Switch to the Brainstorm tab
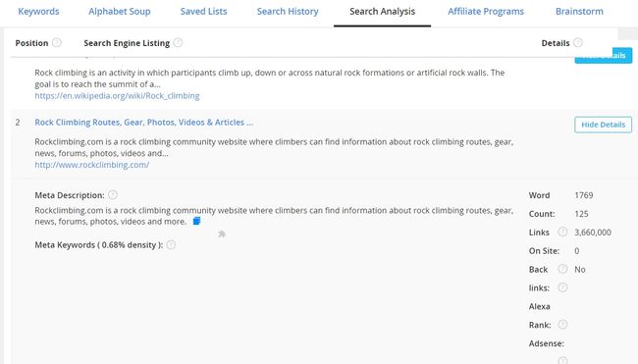 tap(579, 12)
